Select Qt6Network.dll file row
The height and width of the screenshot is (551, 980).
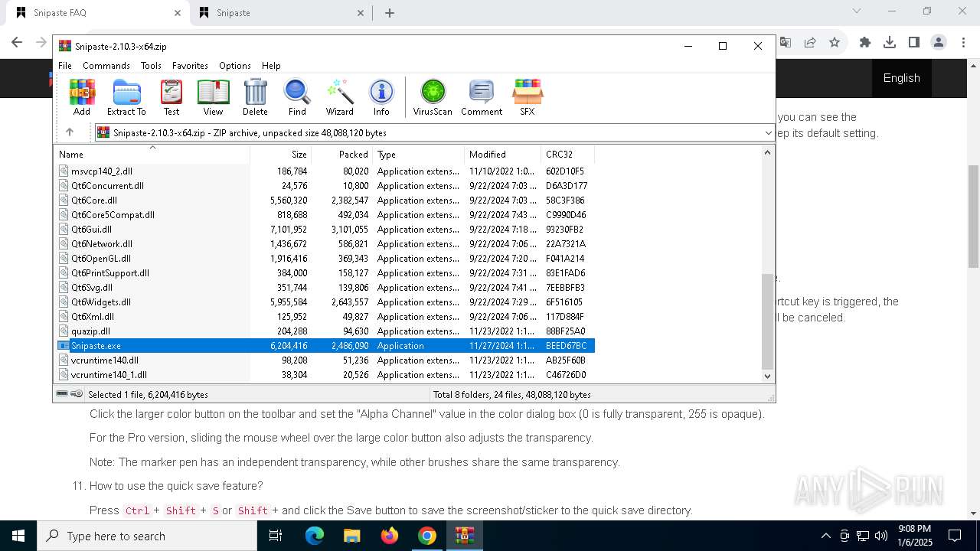click(x=325, y=244)
